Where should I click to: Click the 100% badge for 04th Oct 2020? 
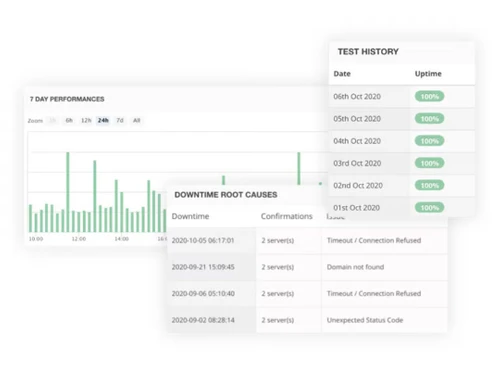click(429, 141)
